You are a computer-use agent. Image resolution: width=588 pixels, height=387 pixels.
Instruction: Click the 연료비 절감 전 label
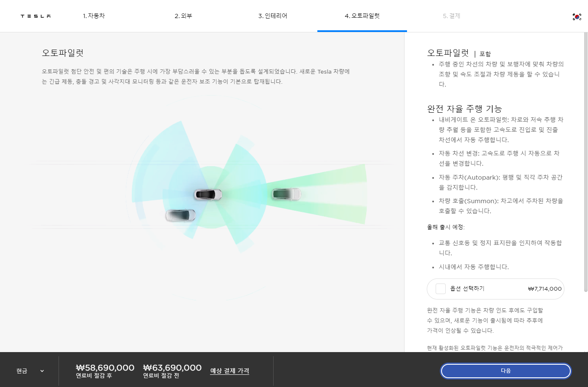point(161,376)
